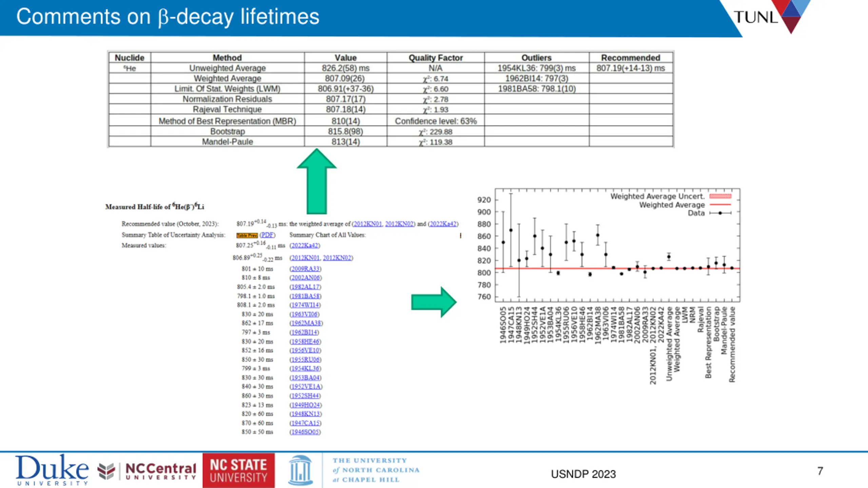Click 'Weighted Average Uncert.' red legend swatch
Screen dimensions: 868x488
(x=720, y=196)
